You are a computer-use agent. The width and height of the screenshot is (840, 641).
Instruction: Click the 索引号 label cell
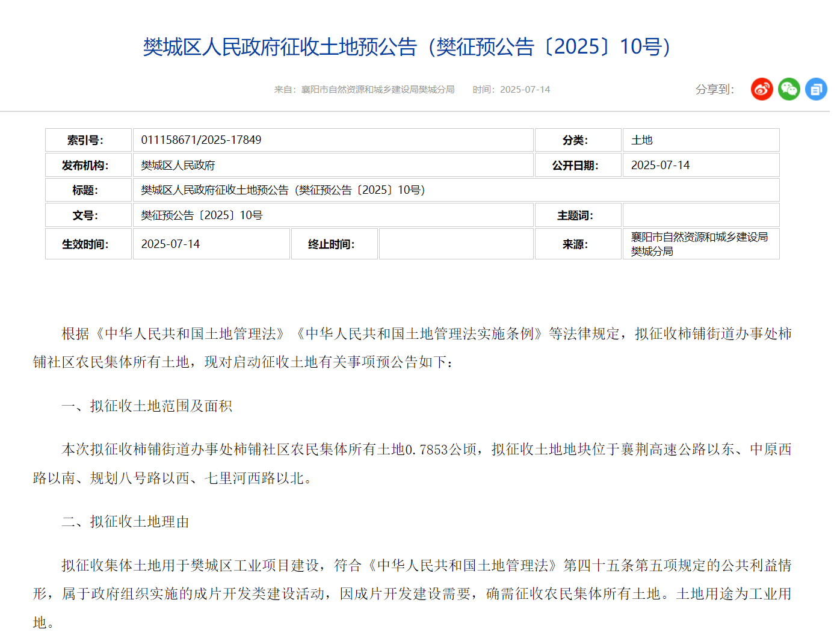88,140
